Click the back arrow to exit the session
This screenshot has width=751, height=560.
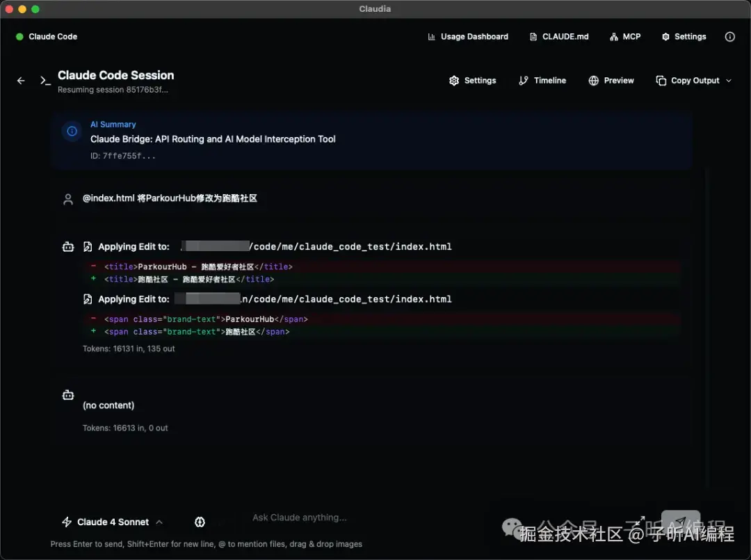[21, 80]
